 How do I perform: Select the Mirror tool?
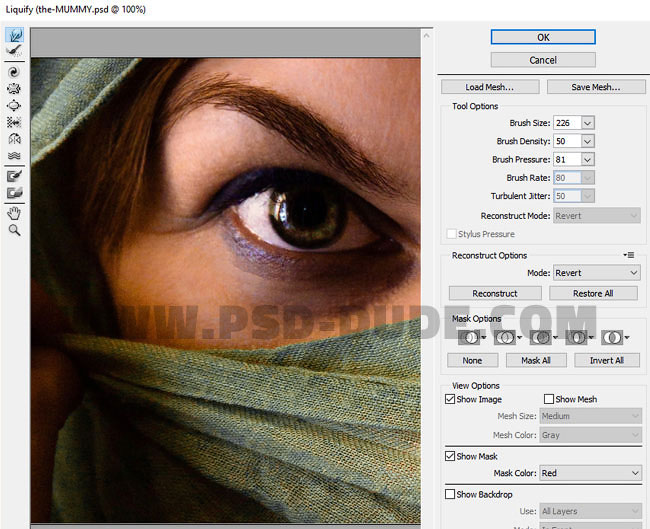point(14,139)
